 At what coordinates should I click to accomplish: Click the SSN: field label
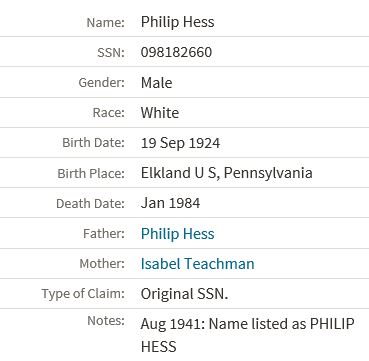(x=111, y=53)
